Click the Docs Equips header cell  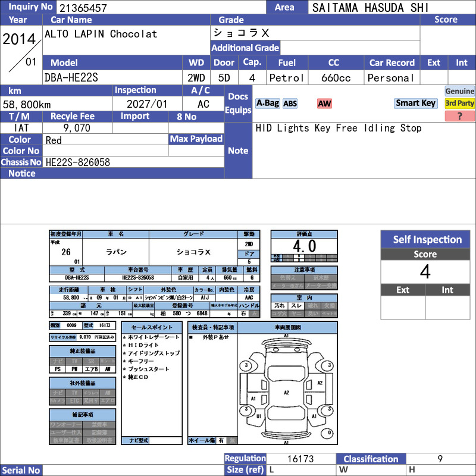point(238,103)
